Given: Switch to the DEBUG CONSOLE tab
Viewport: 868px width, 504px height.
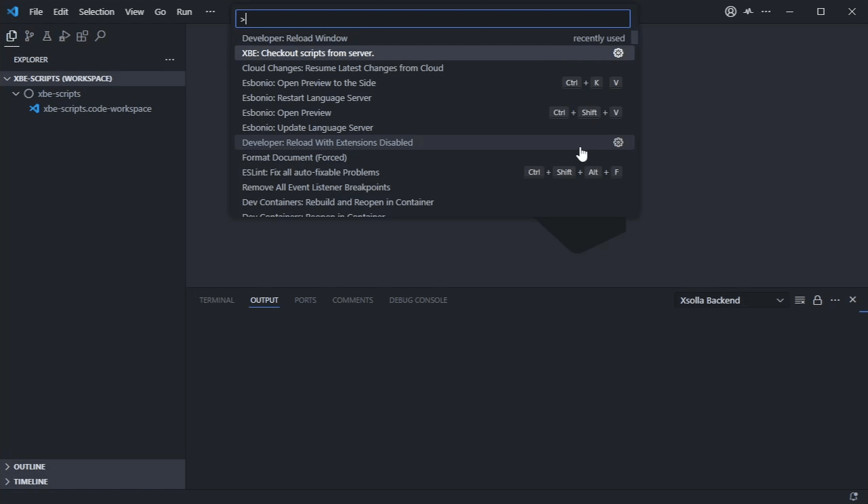Looking at the screenshot, I should (x=418, y=300).
